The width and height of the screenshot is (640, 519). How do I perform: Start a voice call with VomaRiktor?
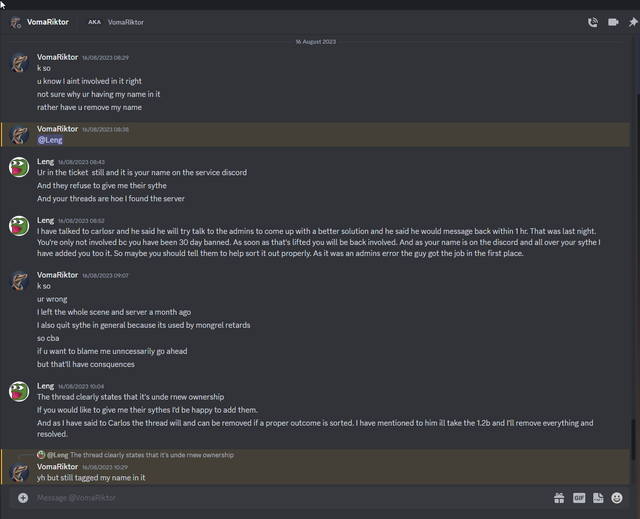tap(593, 22)
